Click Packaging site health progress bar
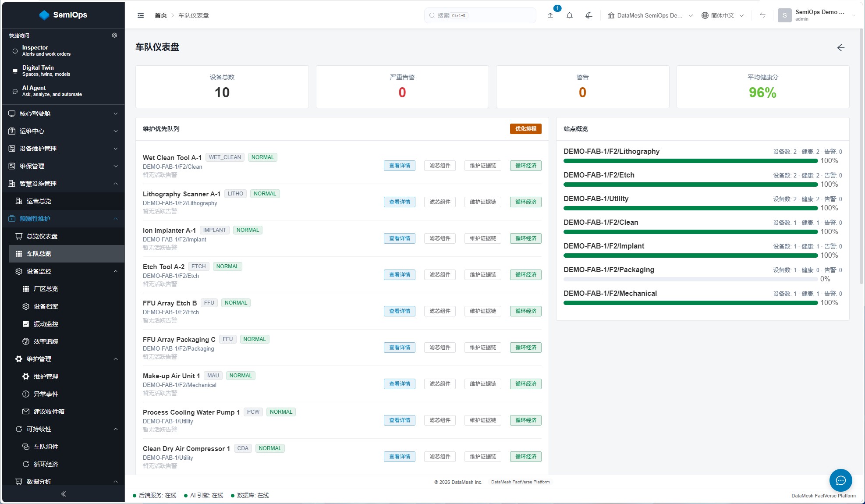Image resolution: width=865 pixels, height=504 pixels. click(x=691, y=279)
